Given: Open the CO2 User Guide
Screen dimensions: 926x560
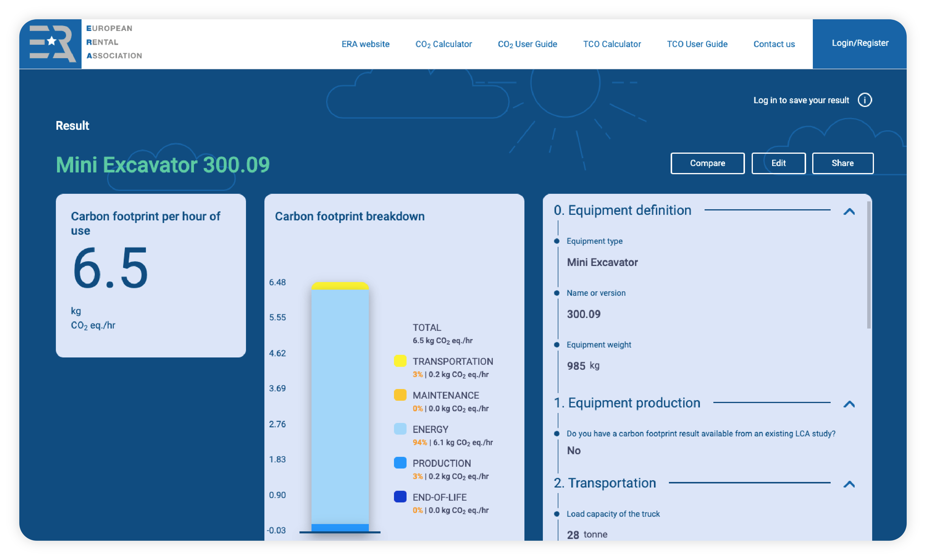Looking at the screenshot, I should [527, 44].
